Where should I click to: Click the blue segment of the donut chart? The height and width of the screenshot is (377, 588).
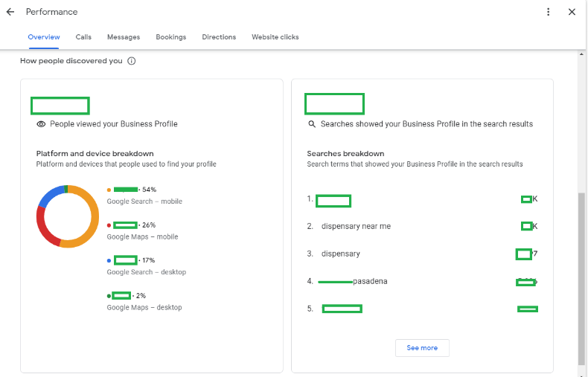tap(50, 196)
